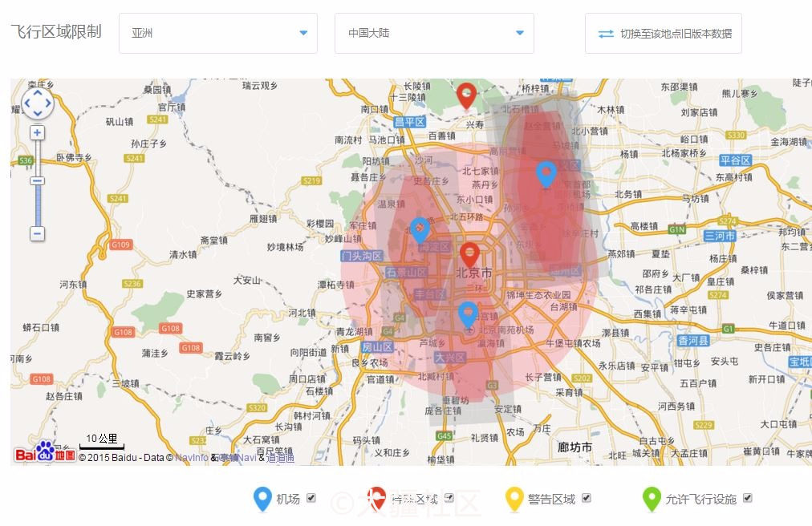Image resolution: width=812 pixels, height=526 pixels.
Task: Click arrow of the 亚洲 dropdown
Action: click(x=303, y=33)
